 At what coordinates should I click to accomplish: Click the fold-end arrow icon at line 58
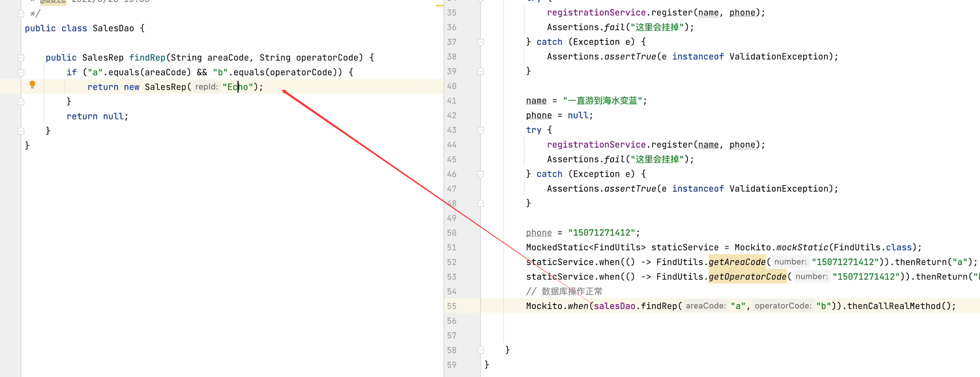tap(480, 350)
